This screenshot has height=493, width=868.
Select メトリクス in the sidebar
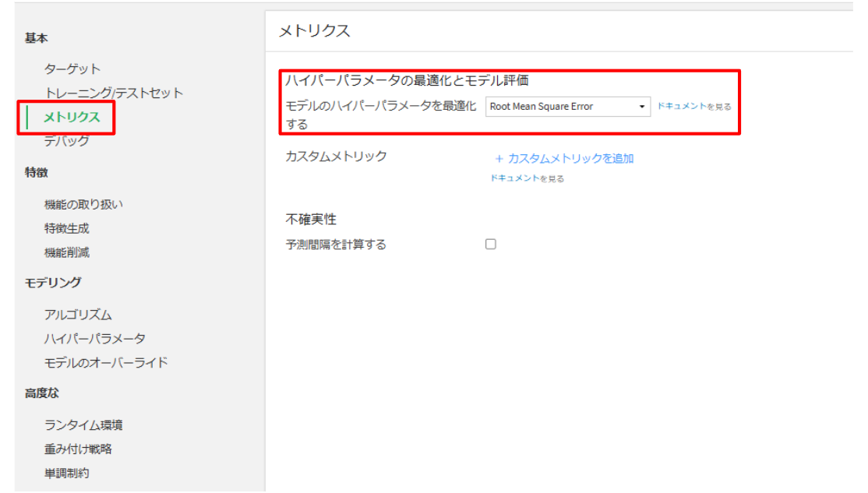click(x=72, y=118)
